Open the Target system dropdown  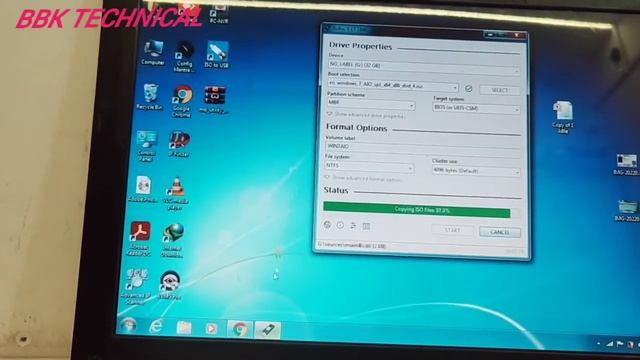click(x=476, y=108)
